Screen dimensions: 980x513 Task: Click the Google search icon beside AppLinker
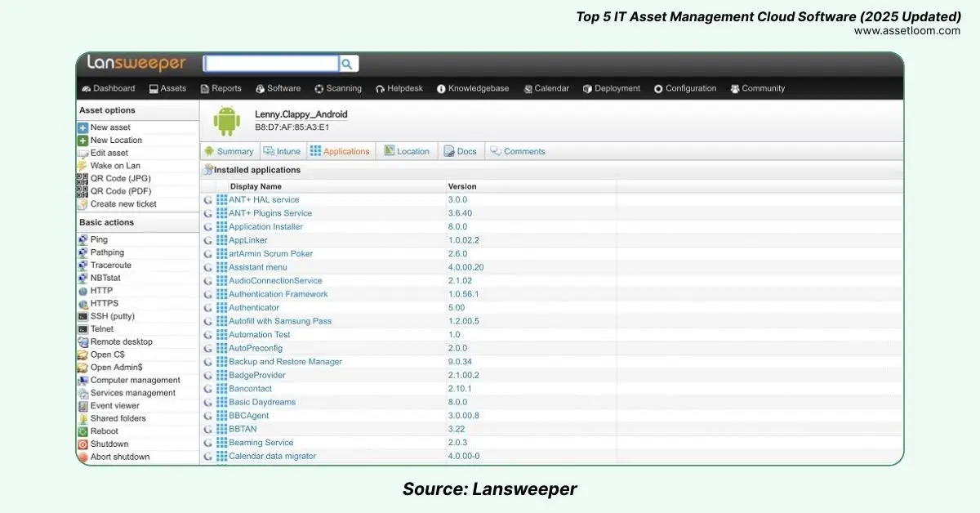(208, 240)
